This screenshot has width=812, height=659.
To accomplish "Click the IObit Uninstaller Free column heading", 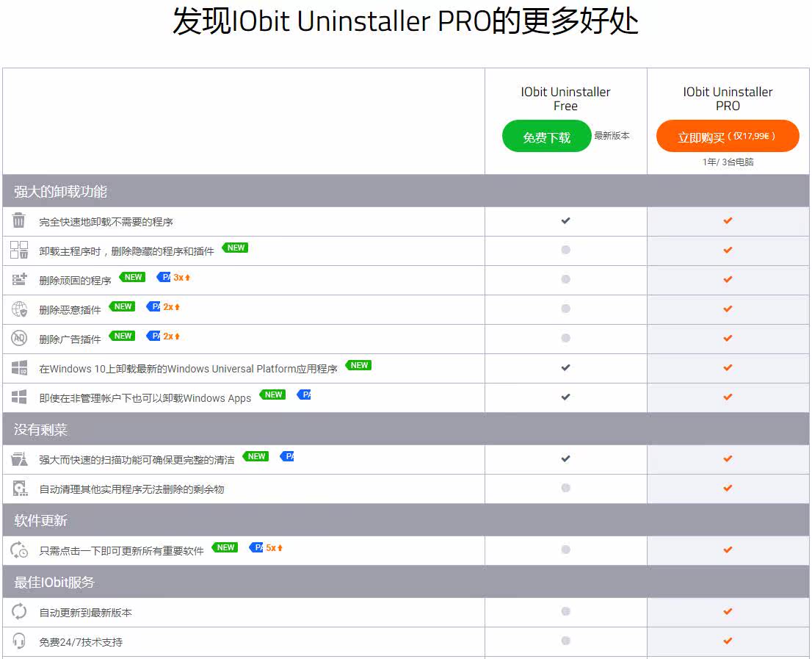I will point(565,99).
